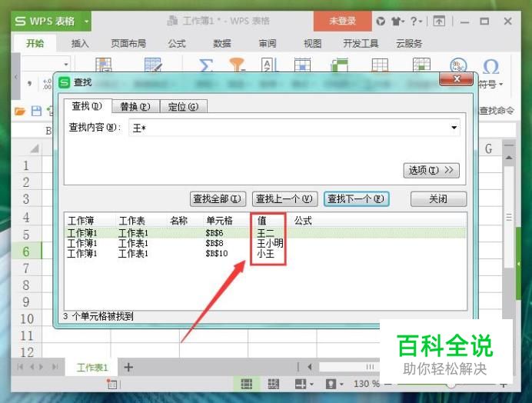The height and width of the screenshot is (403, 532).
Task: Open the 开发工具 ribbon tab
Action: pyautogui.click(x=361, y=44)
